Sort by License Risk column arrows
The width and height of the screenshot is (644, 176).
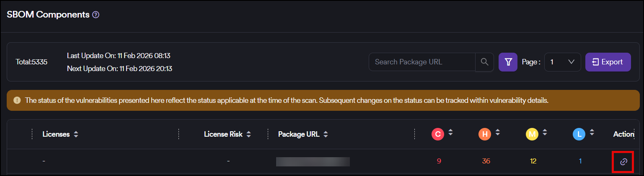pyautogui.click(x=248, y=135)
